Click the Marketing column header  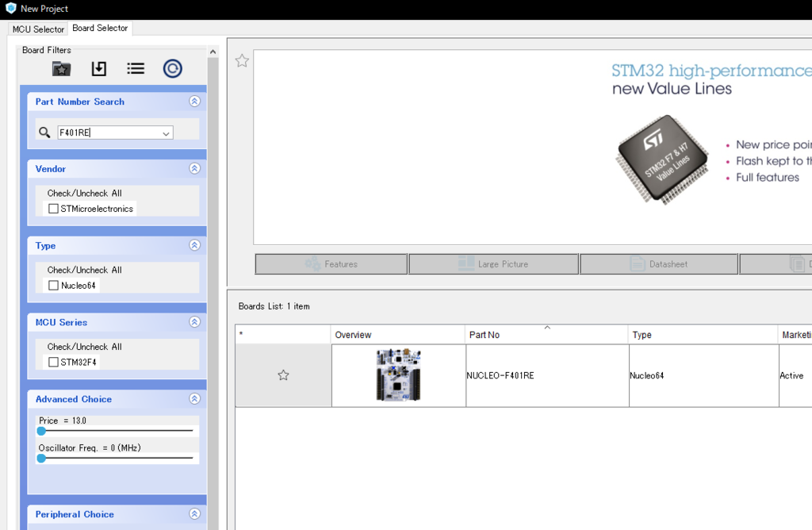[x=796, y=335]
